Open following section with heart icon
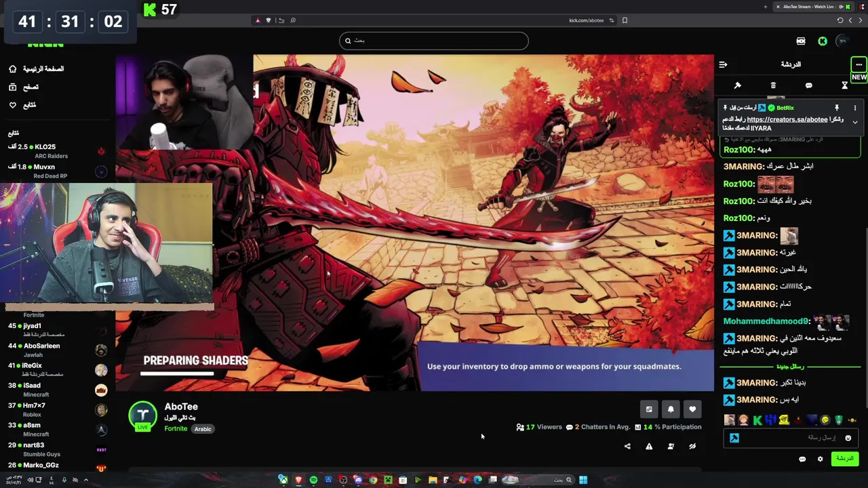868x488 pixels. click(22, 105)
